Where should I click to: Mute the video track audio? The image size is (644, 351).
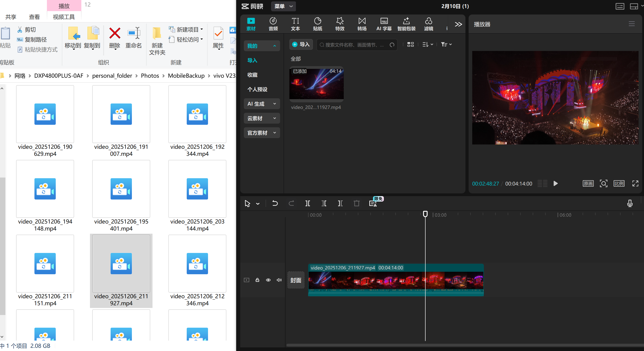click(x=279, y=280)
